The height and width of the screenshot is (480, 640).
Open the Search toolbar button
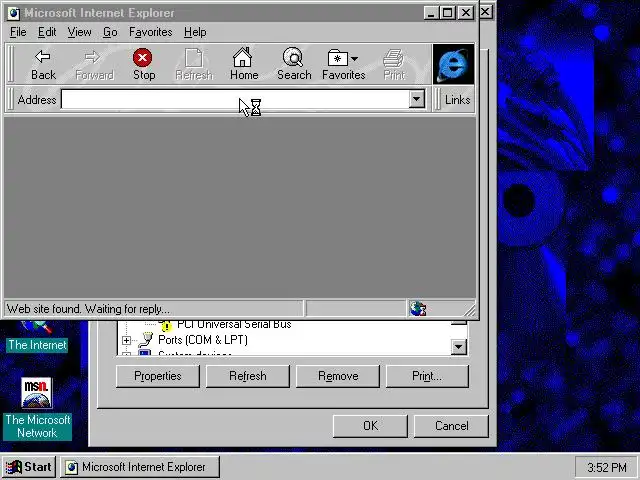coord(294,64)
